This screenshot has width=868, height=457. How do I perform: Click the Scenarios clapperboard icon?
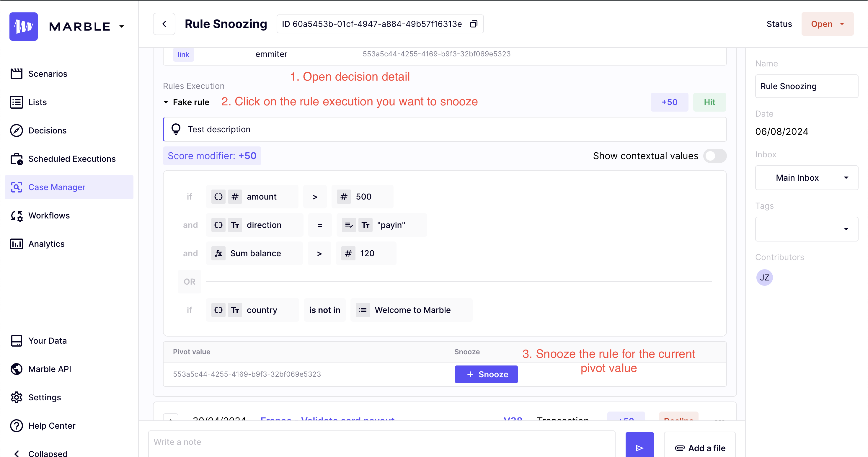[x=17, y=74]
